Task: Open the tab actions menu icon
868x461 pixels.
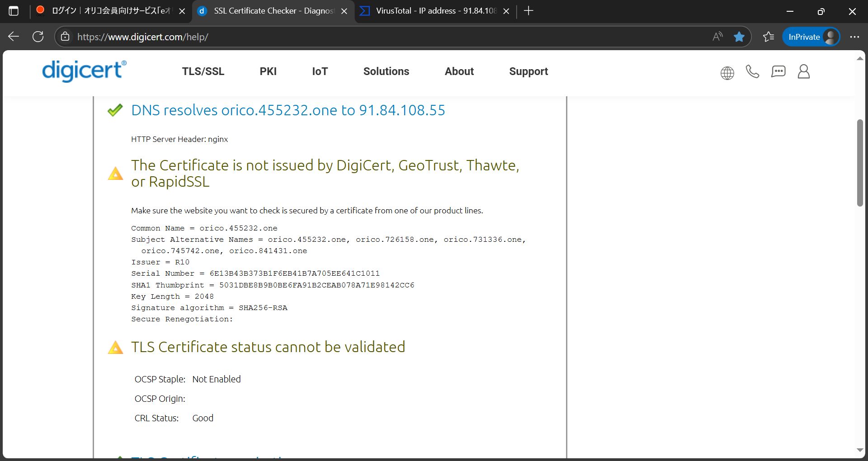Action: [x=14, y=11]
